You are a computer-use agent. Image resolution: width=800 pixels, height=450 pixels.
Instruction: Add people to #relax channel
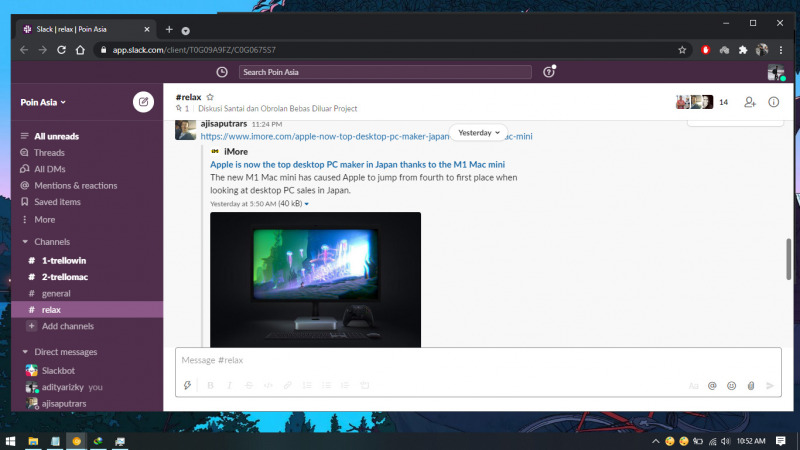click(x=749, y=102)
